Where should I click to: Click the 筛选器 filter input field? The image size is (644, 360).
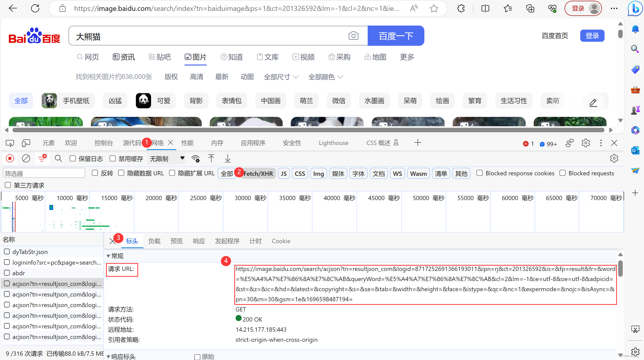tap(44, 174)
